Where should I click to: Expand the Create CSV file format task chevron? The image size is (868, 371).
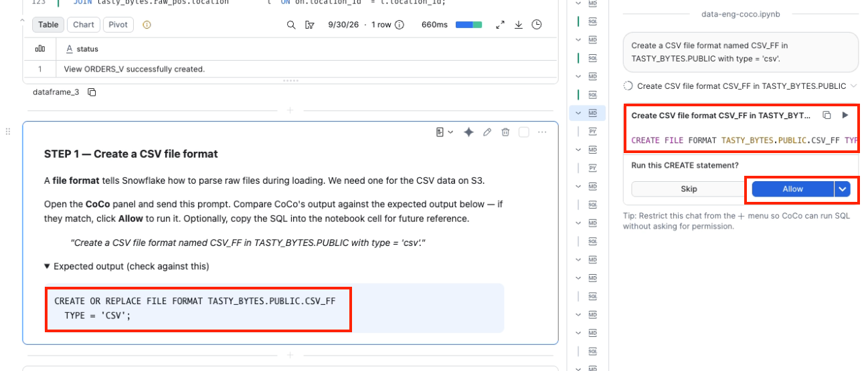853,86
